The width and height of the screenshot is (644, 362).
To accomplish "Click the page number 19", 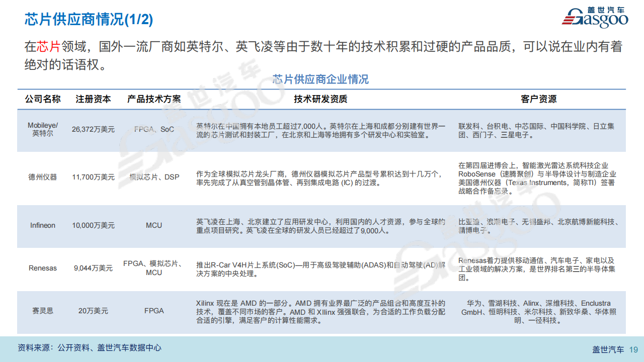I will (x=633, y=349).
